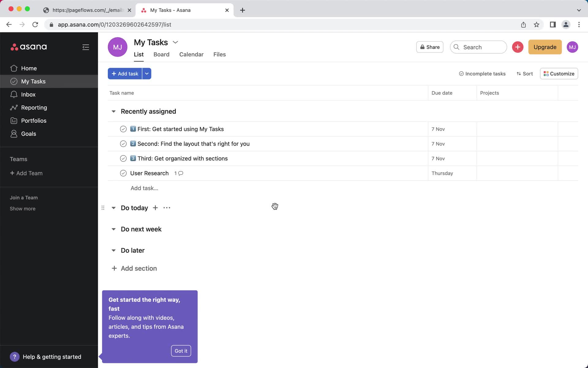Open the MJ profile avatar menu

[x=572, y=47]
